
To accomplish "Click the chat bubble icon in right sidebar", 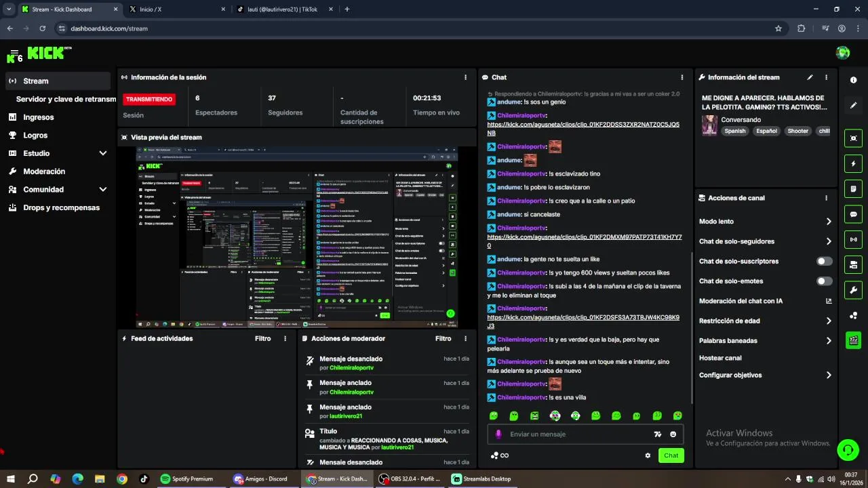I will coord(853,214).
